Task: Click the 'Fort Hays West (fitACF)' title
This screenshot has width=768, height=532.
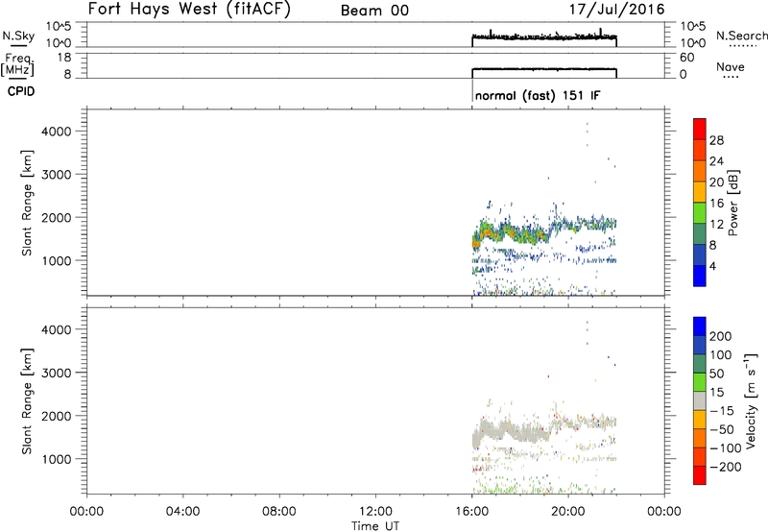Action: coord(189,9)
